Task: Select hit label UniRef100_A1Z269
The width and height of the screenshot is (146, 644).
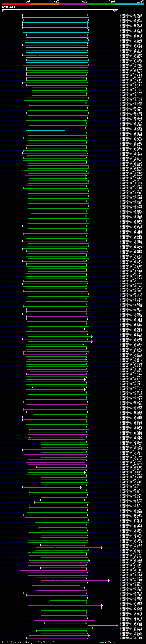Action: click(131, 374)
